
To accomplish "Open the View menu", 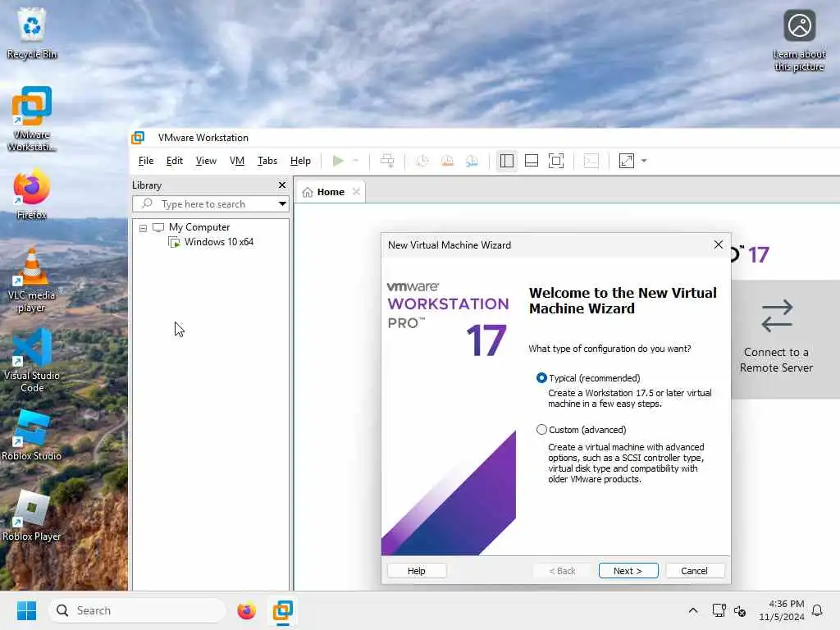I will click(206, 161).
